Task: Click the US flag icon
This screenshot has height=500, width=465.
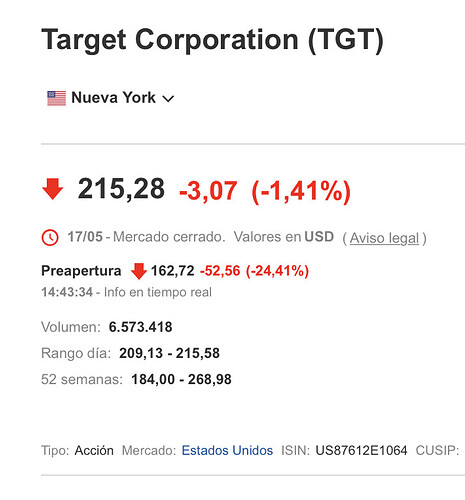Action: tap(56, 98)
